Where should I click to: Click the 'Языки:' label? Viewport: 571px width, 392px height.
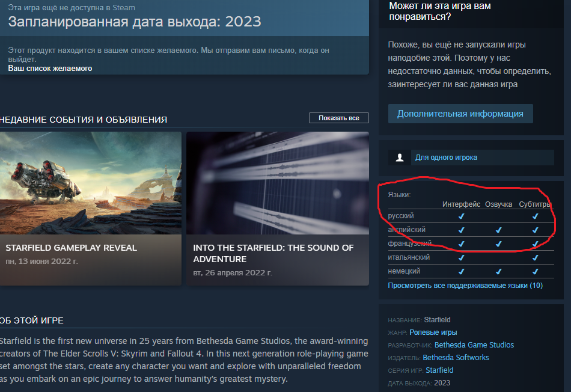tap(399, 195)
